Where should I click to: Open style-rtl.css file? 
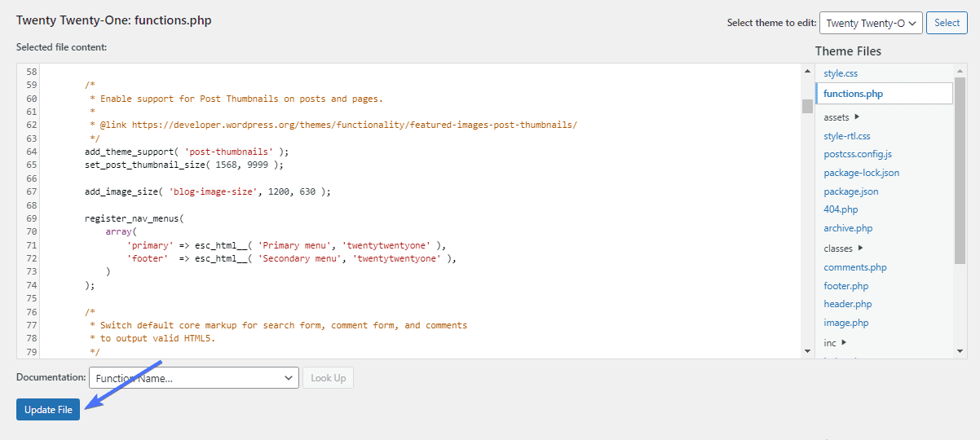tap(847, 136)
